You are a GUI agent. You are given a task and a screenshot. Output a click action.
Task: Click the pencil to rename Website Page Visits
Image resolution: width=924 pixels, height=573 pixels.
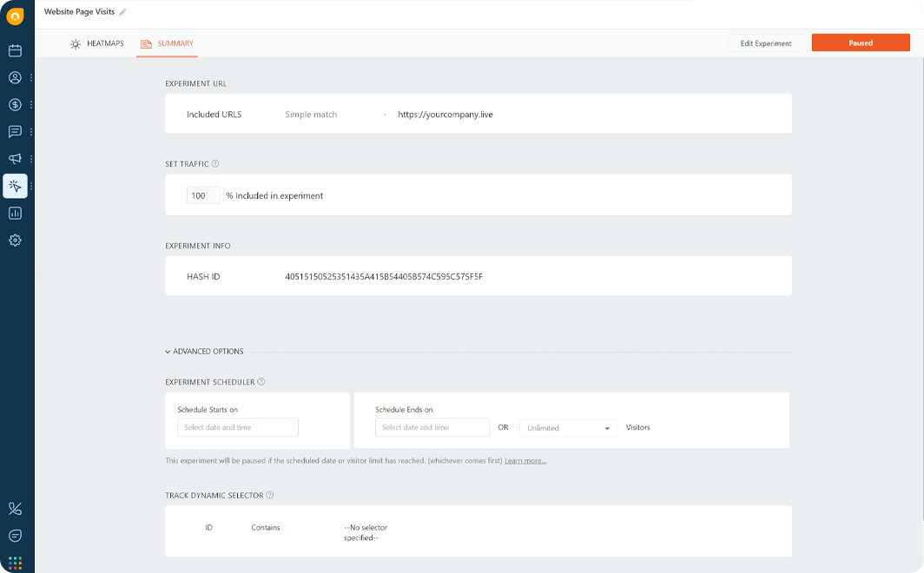click(x=122, y=11)
